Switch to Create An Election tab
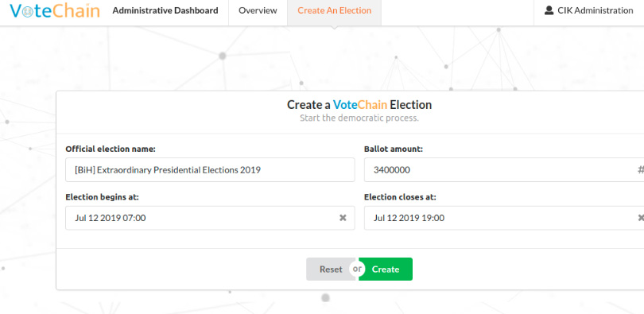The image size is (644, 314). (334, 10)
